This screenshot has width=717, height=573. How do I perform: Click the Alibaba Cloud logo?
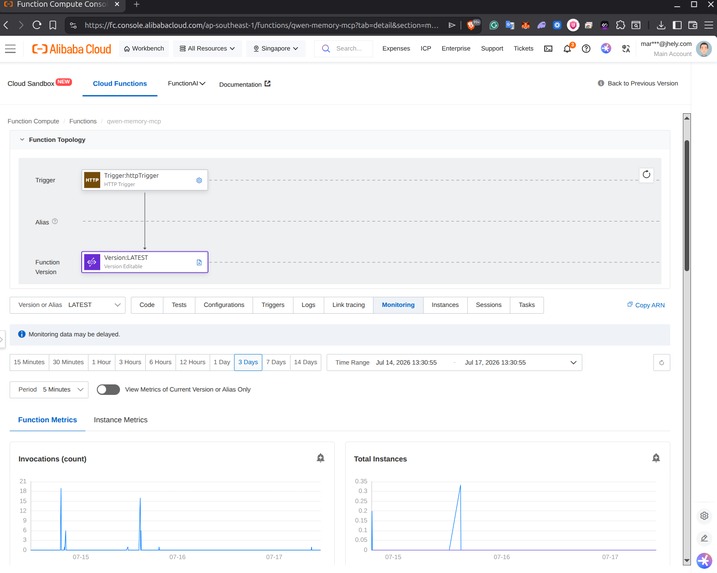click(x=71, y=48)
